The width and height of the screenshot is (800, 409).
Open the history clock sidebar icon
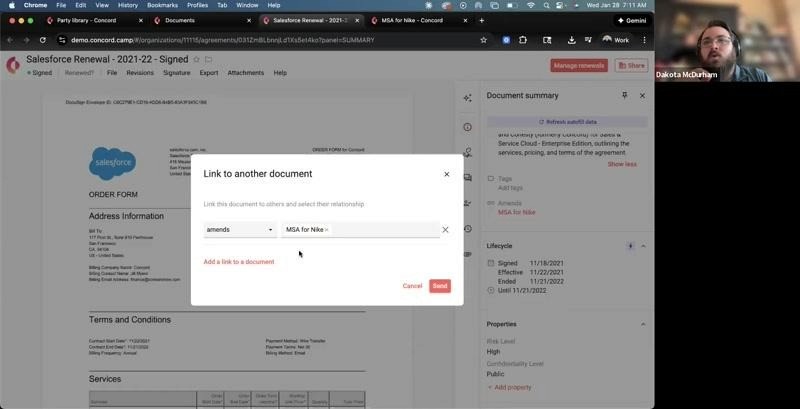coord(467,229)
